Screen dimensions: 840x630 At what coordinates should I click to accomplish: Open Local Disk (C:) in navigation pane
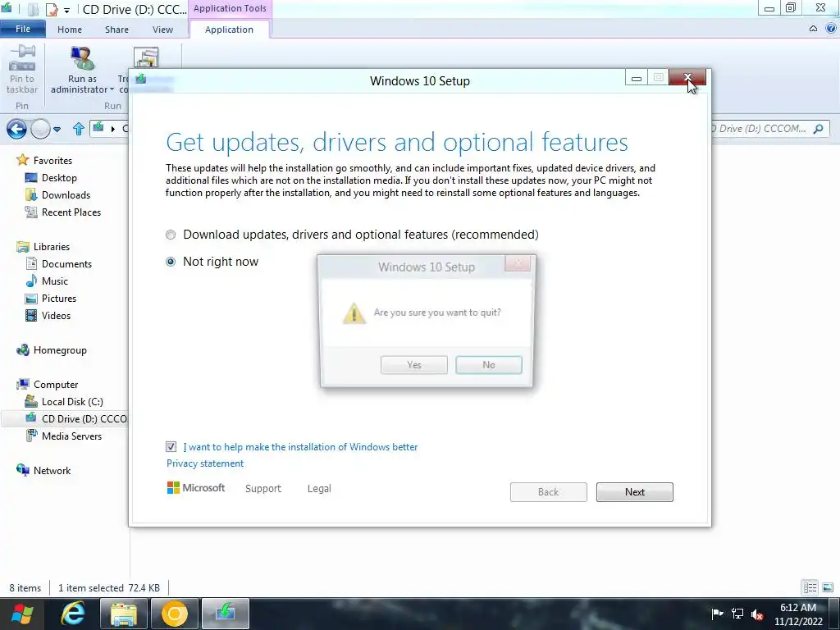[x=64, y=402]
